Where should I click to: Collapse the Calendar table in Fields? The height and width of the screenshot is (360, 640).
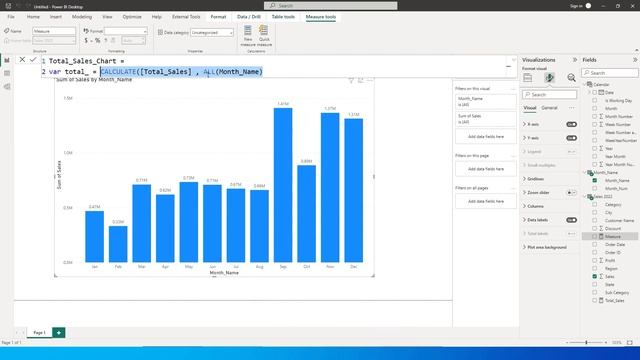point(584,84)
